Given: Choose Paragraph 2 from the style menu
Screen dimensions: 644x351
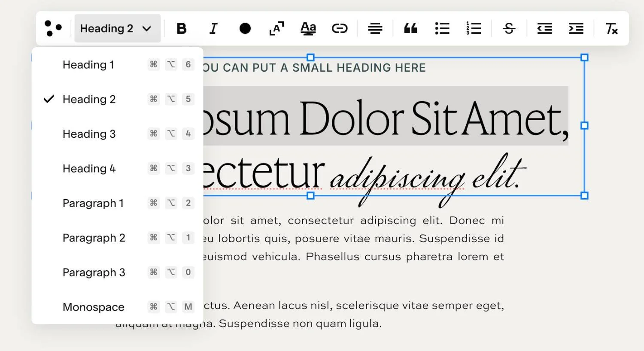Looking at the screenshot, I should tap(117, 238).
